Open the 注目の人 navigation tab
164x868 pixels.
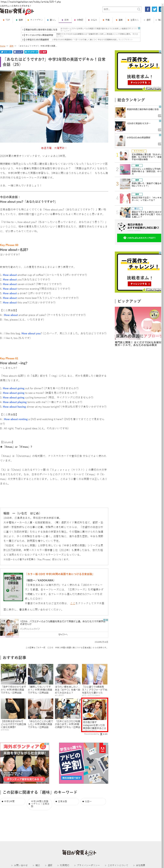[x=134, y=20]
